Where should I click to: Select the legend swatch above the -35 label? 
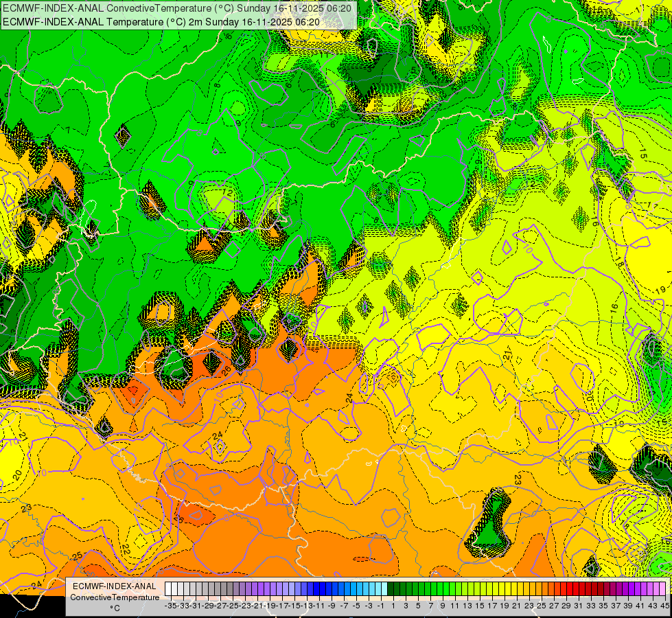coord(168,589)
